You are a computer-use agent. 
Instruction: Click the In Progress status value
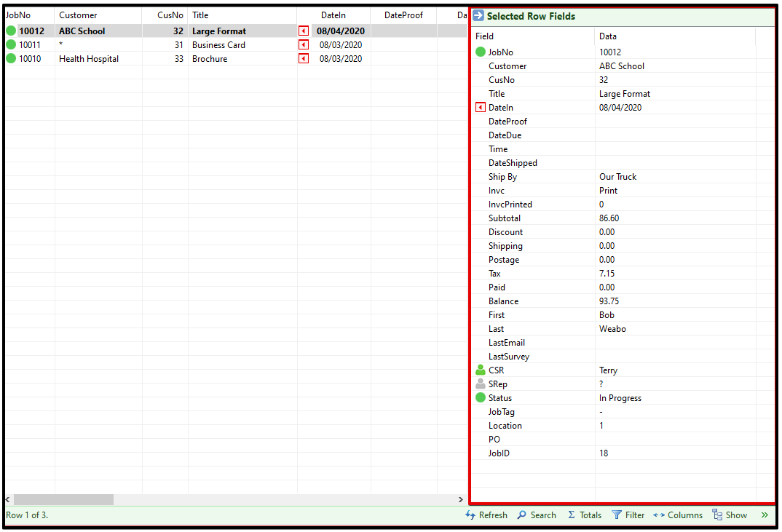(620, 398)
